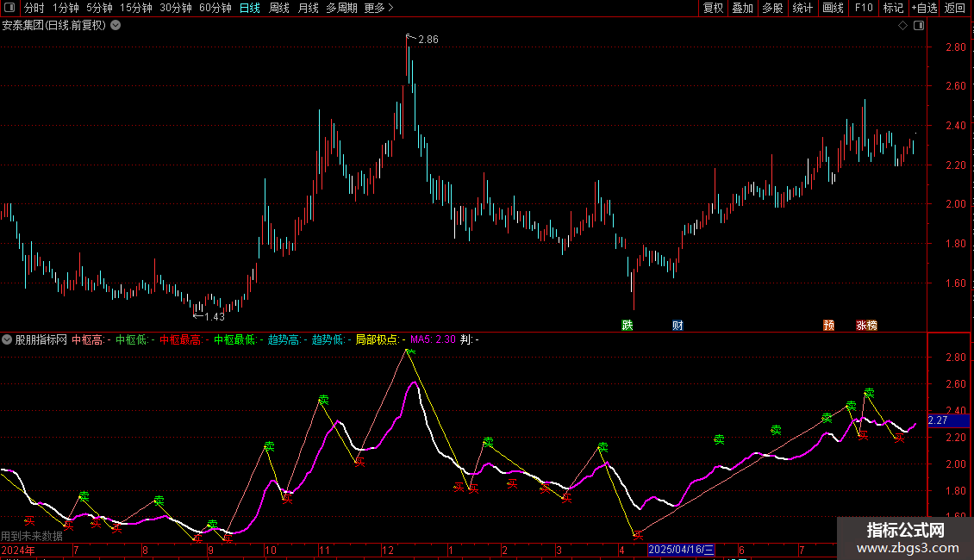Switch to 周线 weekly chart
Screen dimensions: 974x560
[x=279, y=8]
